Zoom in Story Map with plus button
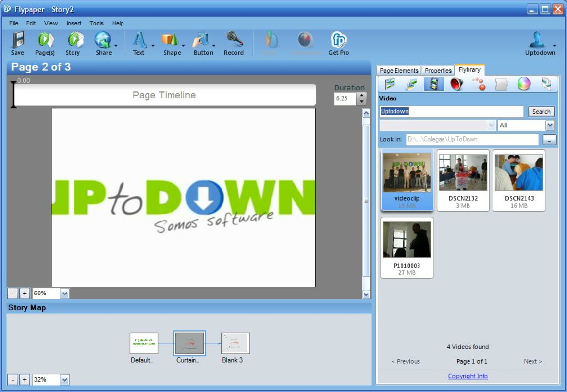 (x=25, y=380)
